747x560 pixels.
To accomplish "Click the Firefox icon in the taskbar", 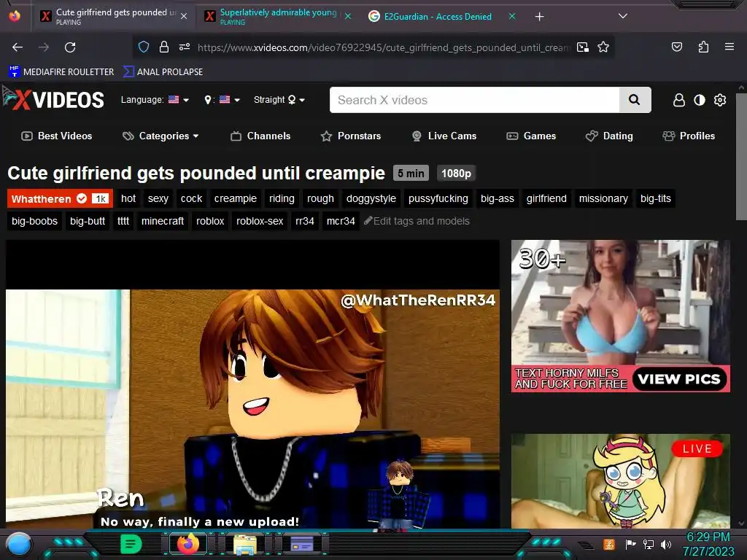I will 187,544.
